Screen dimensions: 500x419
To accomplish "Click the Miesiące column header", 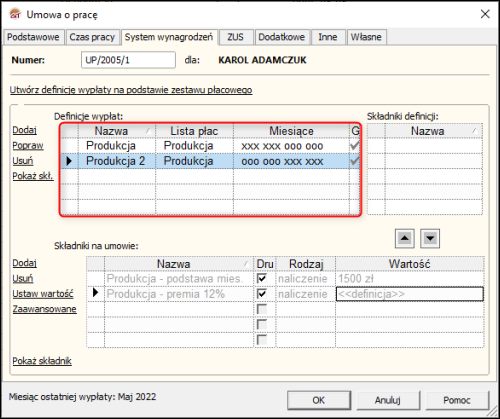I will tap(291, 131).
